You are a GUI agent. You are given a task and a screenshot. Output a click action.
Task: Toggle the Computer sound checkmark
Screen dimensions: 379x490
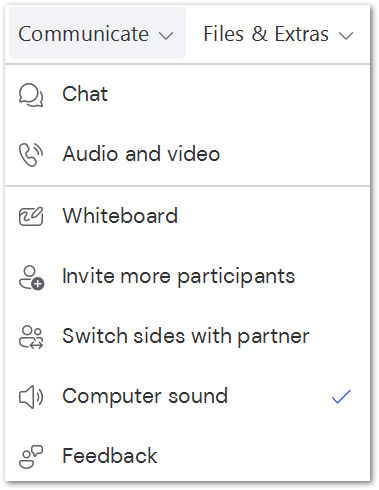click(341, 397)
